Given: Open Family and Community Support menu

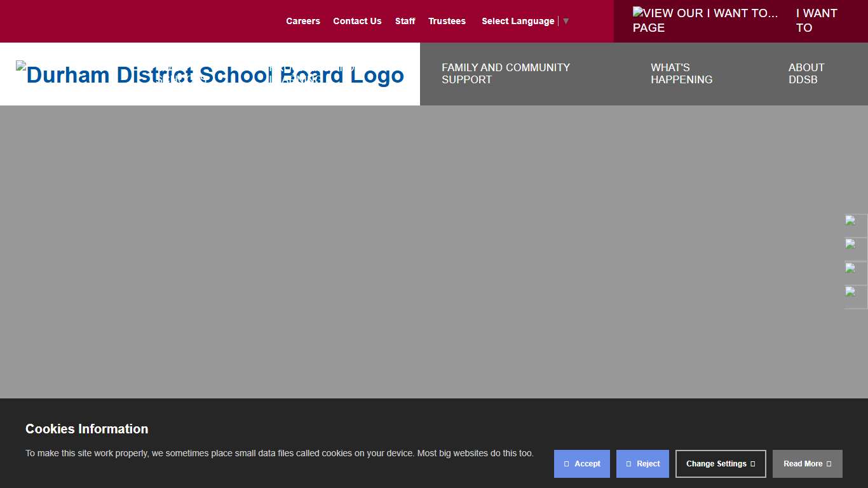Looking at the screenshot, I should [506, 73].
